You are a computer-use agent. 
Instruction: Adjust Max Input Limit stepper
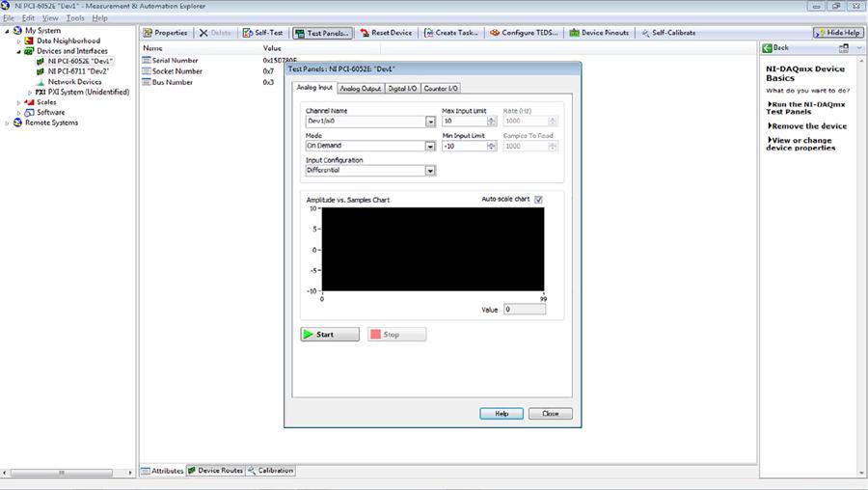(x=492, y=122)
